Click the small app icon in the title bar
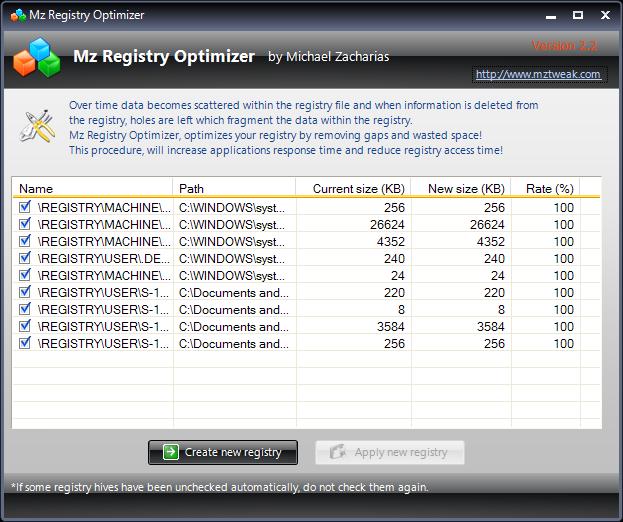This screenshot has width=623, height=522. [18, 15]
